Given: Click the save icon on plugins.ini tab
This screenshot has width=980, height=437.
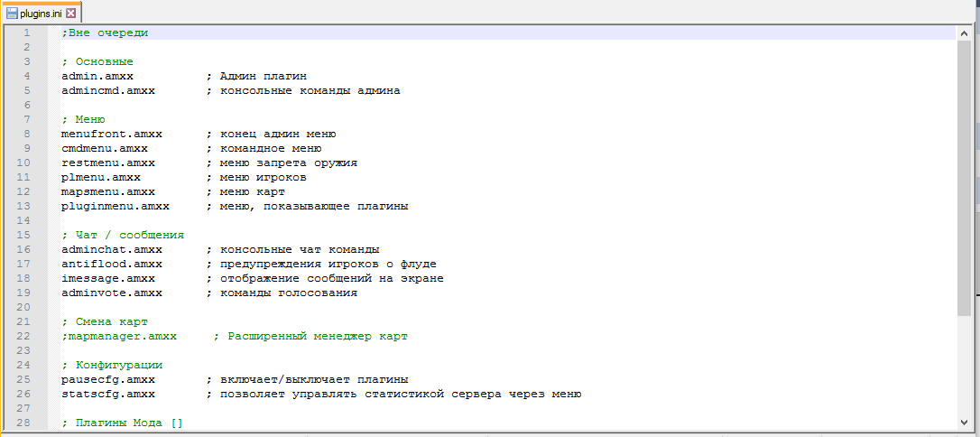Looking at the screenshot, I should coord(11,13).
